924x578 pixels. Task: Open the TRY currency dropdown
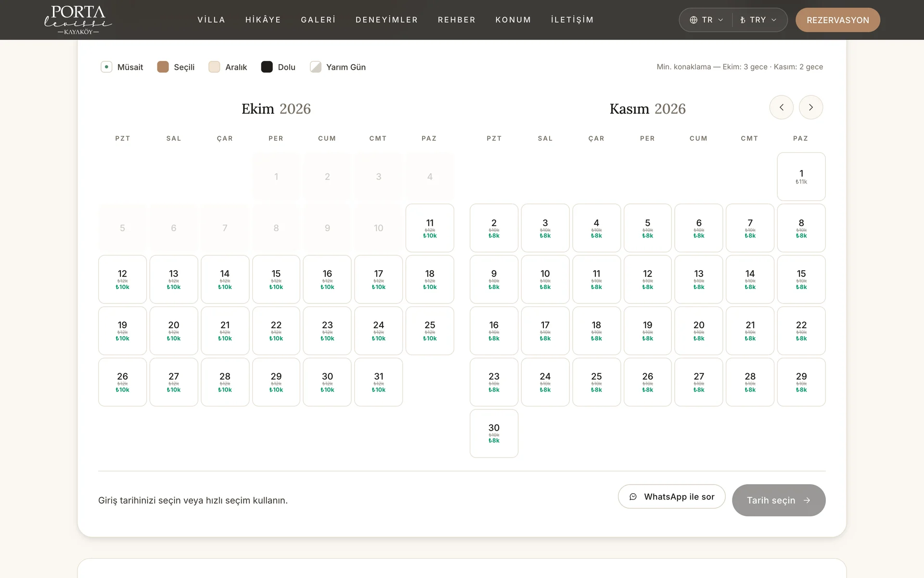(758, 20)
